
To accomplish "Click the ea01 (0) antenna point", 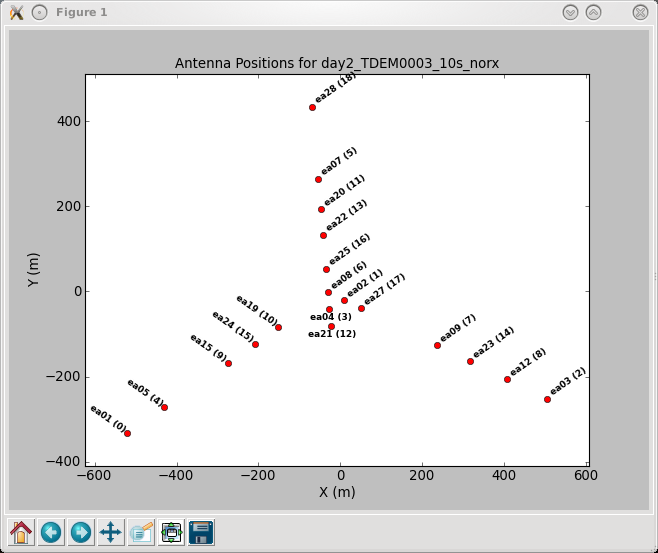I will 128,433.
